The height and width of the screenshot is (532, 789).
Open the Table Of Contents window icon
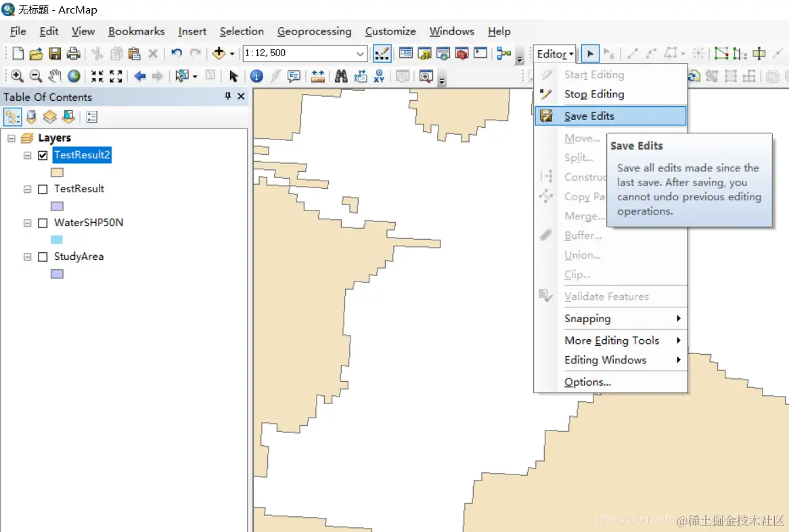[405, 53]
